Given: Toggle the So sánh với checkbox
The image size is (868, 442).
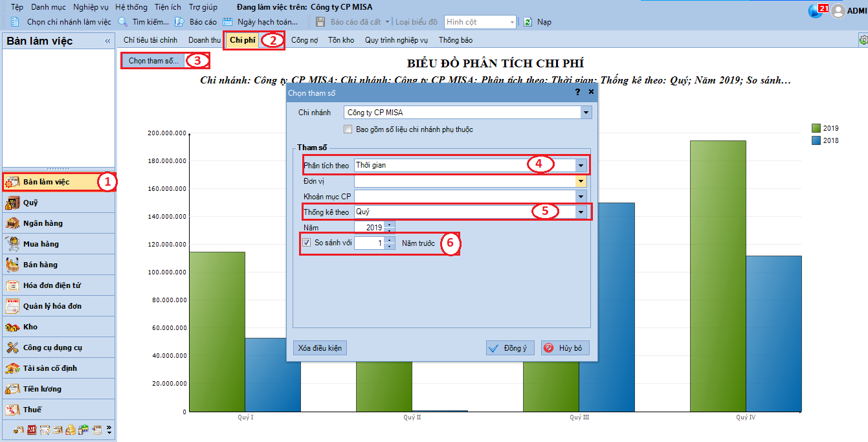Looking at the screenshot, I should pyautogui.click(x=307, y=243).
